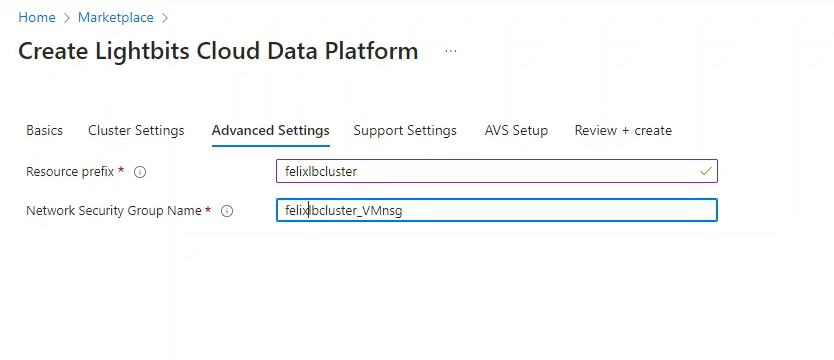
Task: Focus the Resource prefix text field
Action: (497, 171)
